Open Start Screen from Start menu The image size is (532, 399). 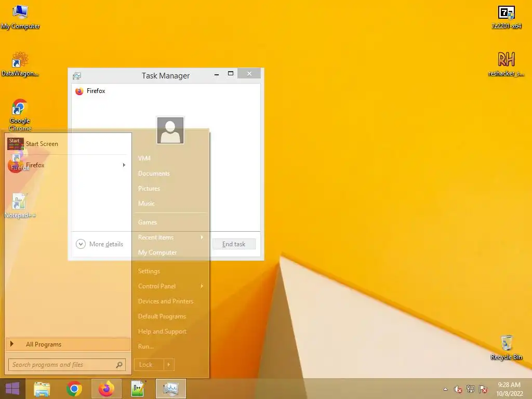[68, 144]
